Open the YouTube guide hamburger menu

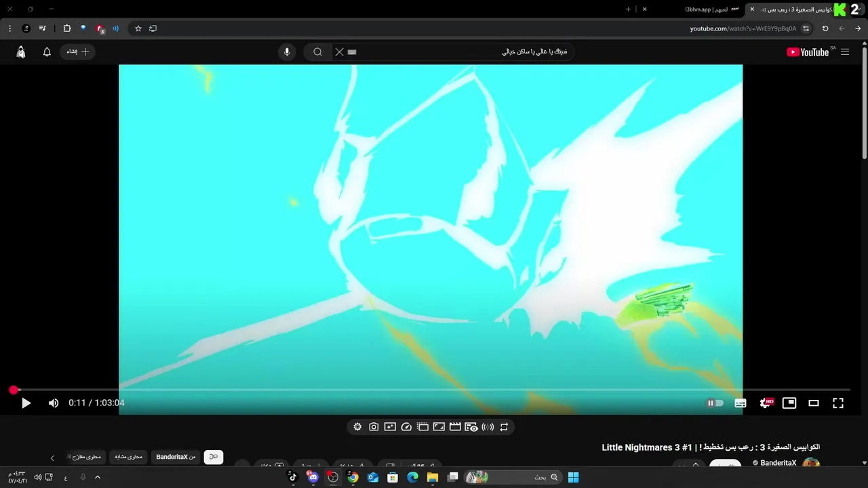pos(845,52)
